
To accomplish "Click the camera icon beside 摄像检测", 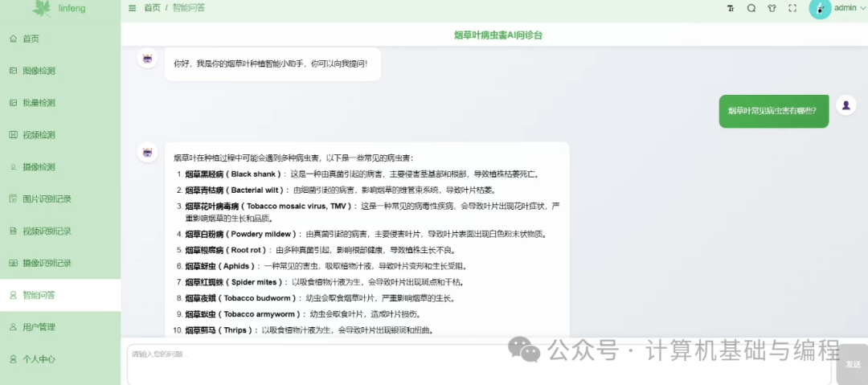I will tap(14, 166).
